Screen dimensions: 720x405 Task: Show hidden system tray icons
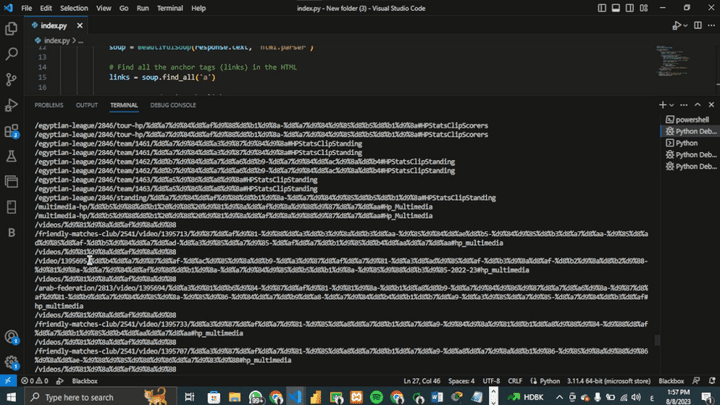(559, 397)
